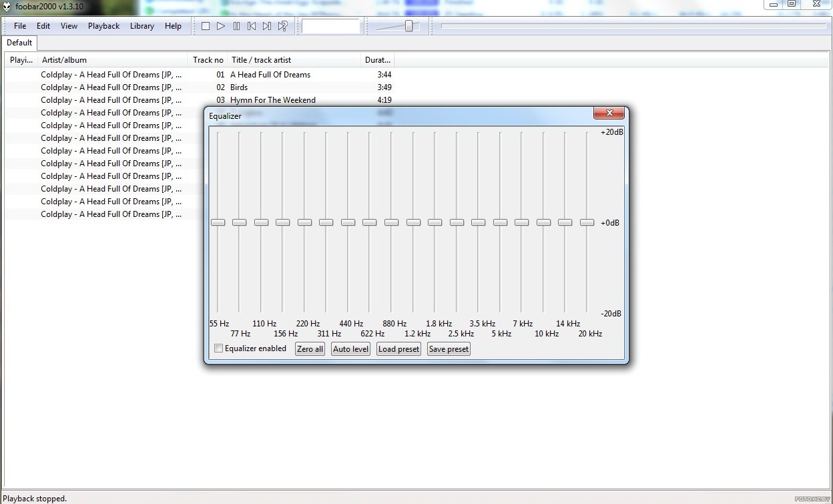833x504 pixels.
Task: Click the 7 kHz band slider
Action: (x=521, y=222)
